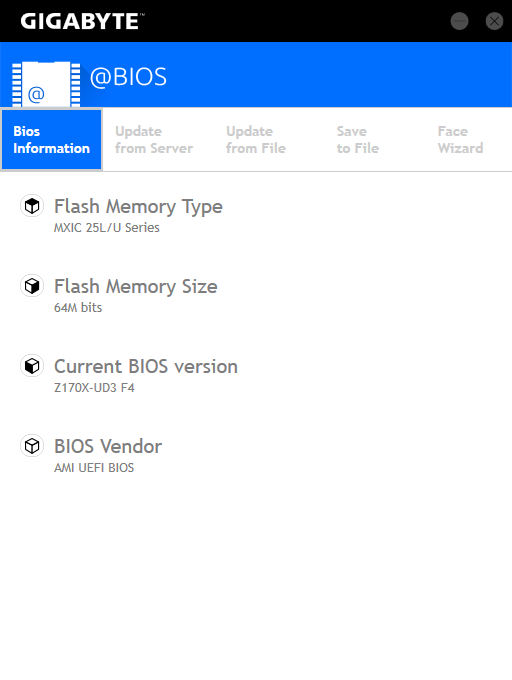
Task: Click the GIGABYTE logo
Action: pyautogui.click(x=82, y=21)
